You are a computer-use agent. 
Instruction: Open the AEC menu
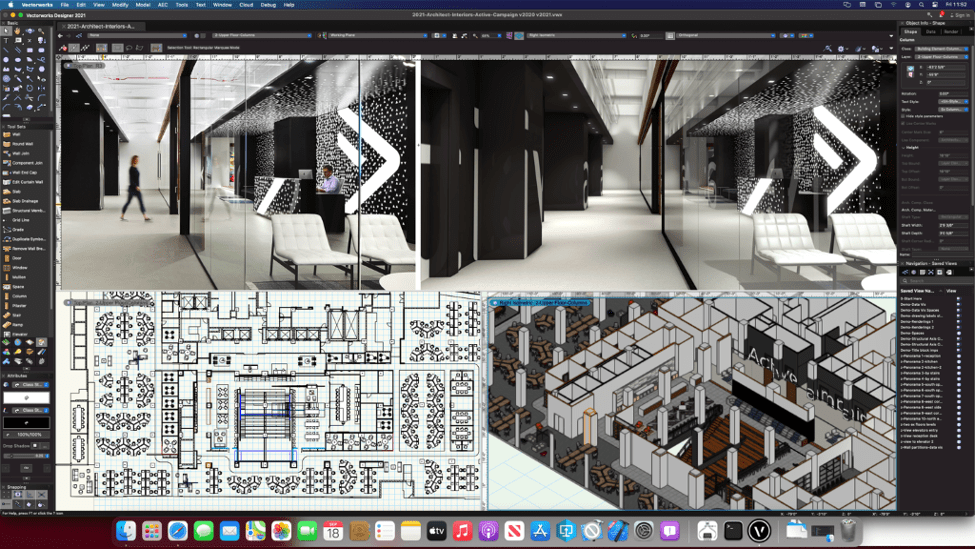point(163,4)
